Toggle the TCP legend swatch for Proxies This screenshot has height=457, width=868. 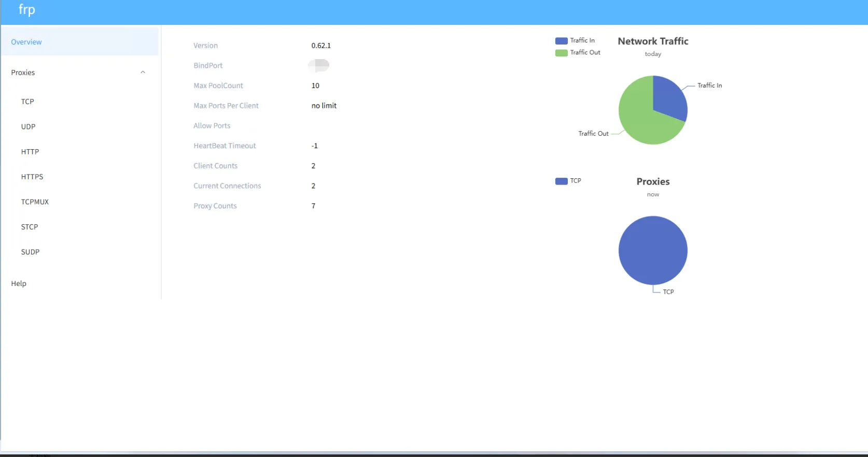[x=562, y=181]
